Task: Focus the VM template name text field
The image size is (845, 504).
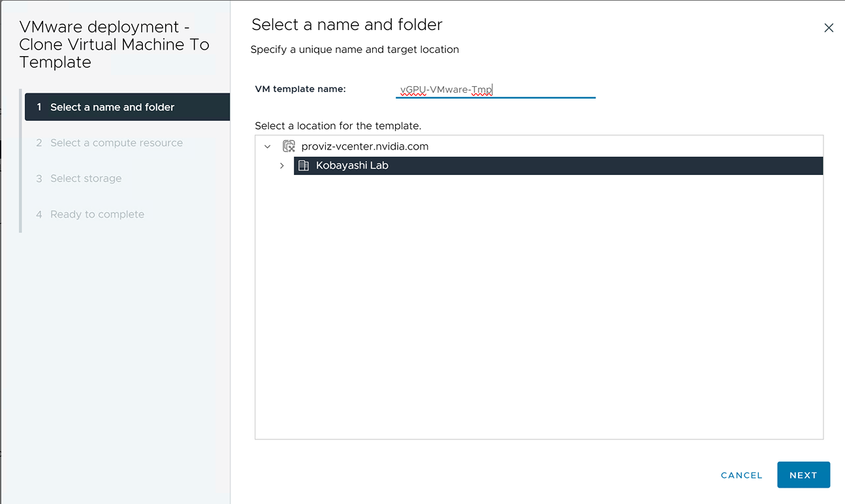Action: (495, 89)
